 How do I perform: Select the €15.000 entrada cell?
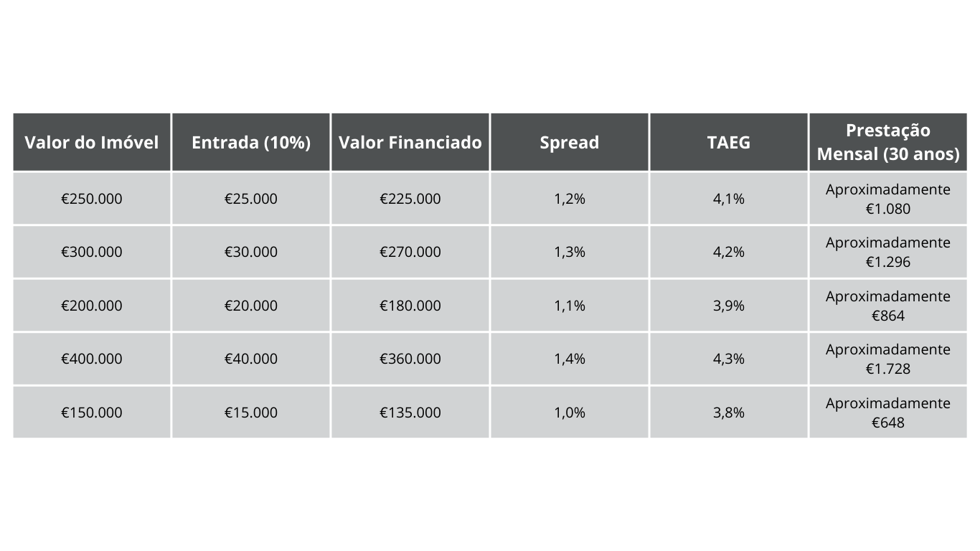(251, 413)
